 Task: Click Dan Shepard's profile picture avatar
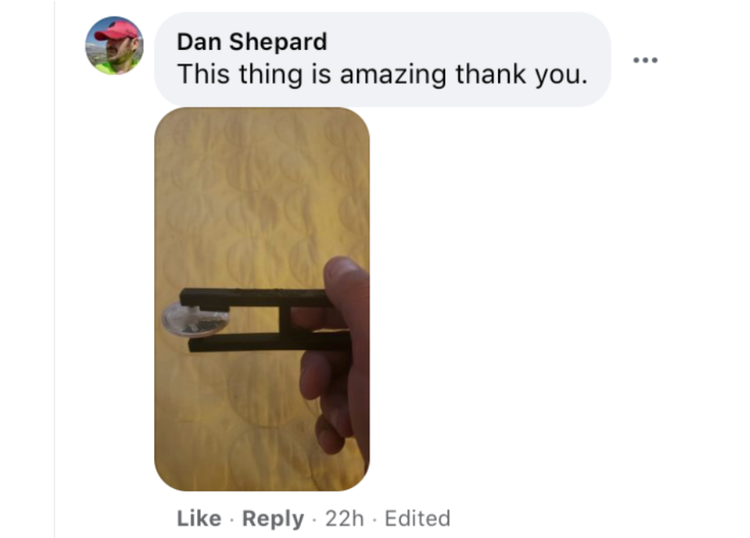[114, 45]
